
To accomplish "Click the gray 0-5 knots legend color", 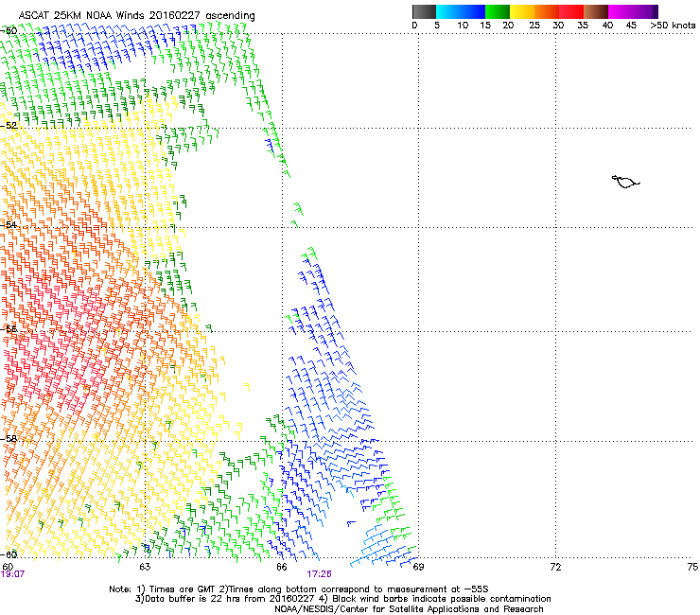I will coord(424,11).
